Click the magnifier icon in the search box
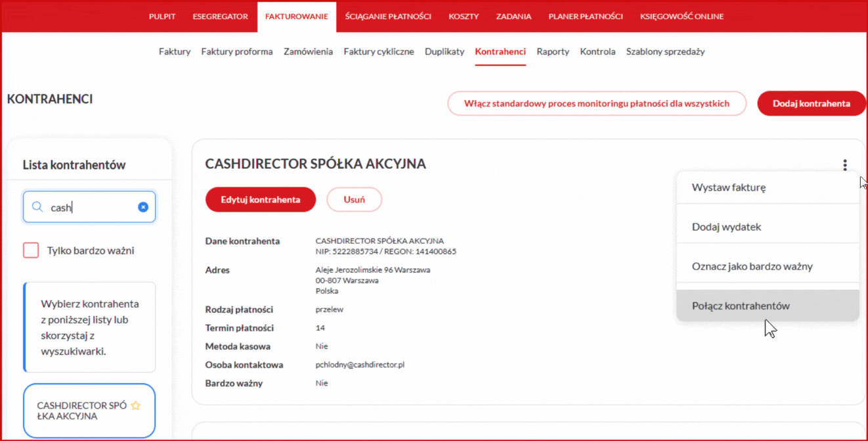The width and height of the screenshot is (868, 441). 37,207
